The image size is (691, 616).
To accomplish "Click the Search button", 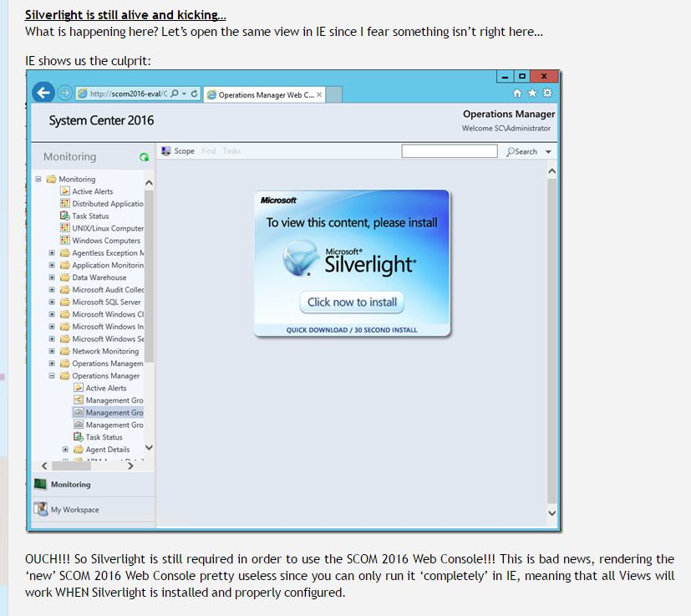I will 521,151.
